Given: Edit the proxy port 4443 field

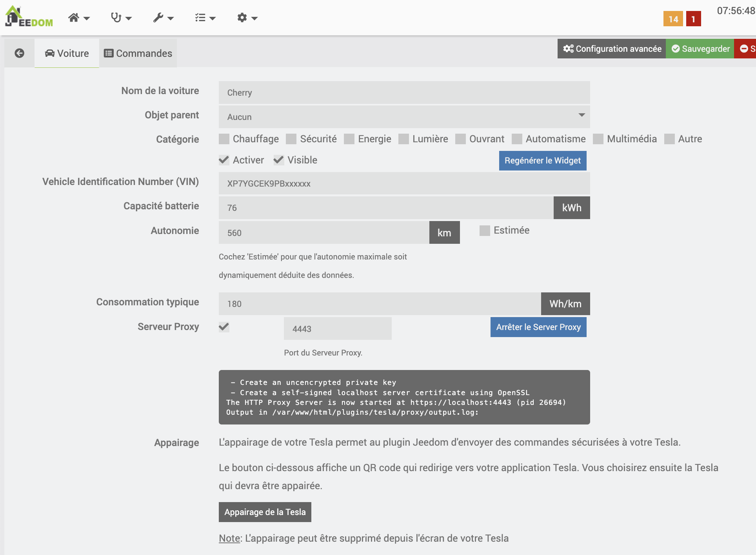Looking at the screenshot, I should pos(338,328).
